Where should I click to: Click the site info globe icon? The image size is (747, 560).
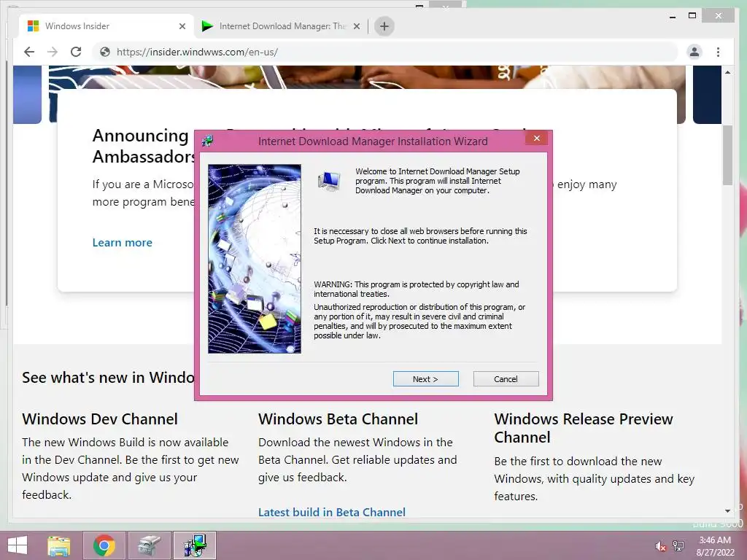click(x=105, y=52)
